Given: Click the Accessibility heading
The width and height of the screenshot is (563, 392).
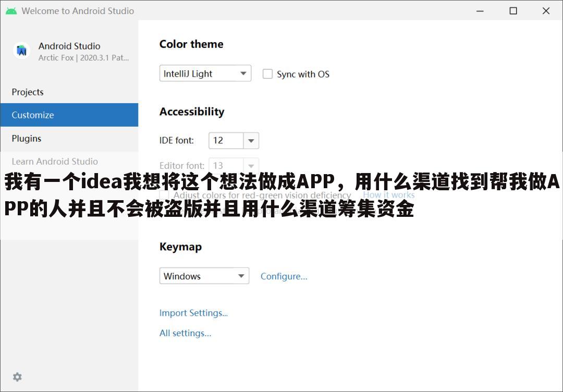Looking at the screenshot, I should (192, 112).
